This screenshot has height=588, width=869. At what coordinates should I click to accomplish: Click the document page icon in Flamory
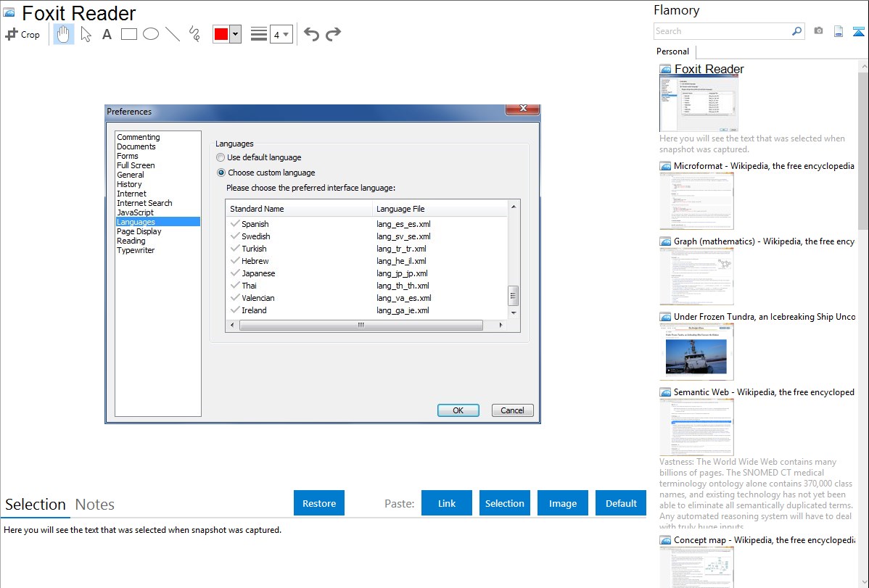(x=839, y=31)
